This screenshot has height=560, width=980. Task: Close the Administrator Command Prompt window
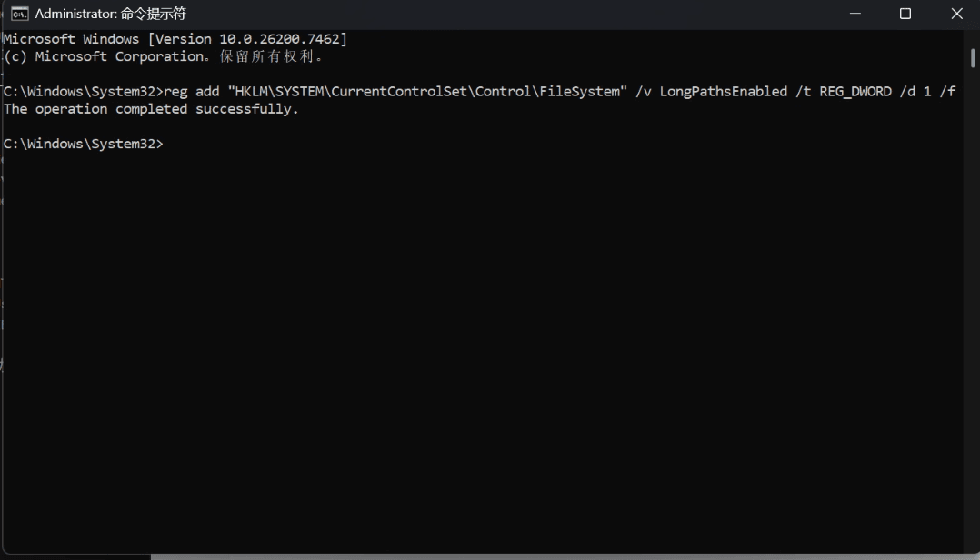coord(956,14)
